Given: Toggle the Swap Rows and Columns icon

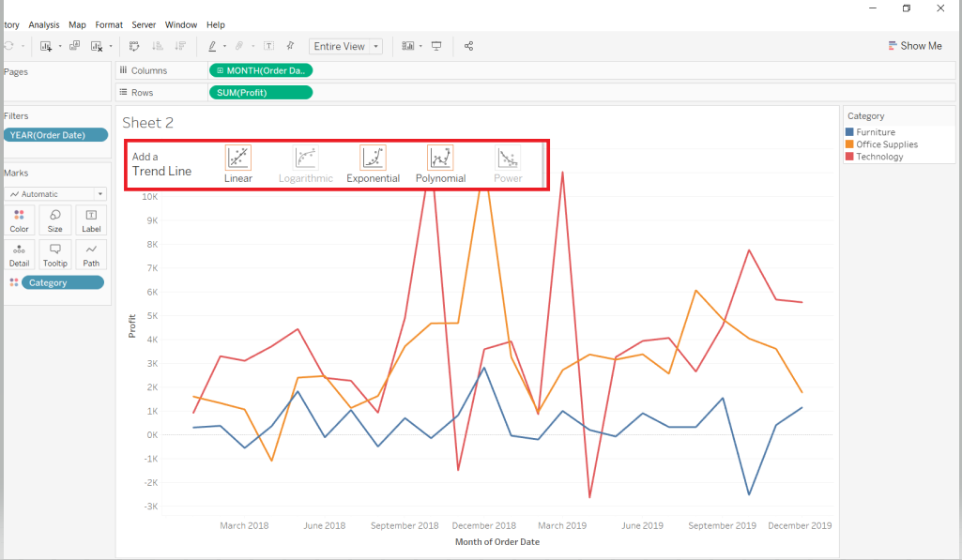Looking at the screenshot, I should coord(134,46).
